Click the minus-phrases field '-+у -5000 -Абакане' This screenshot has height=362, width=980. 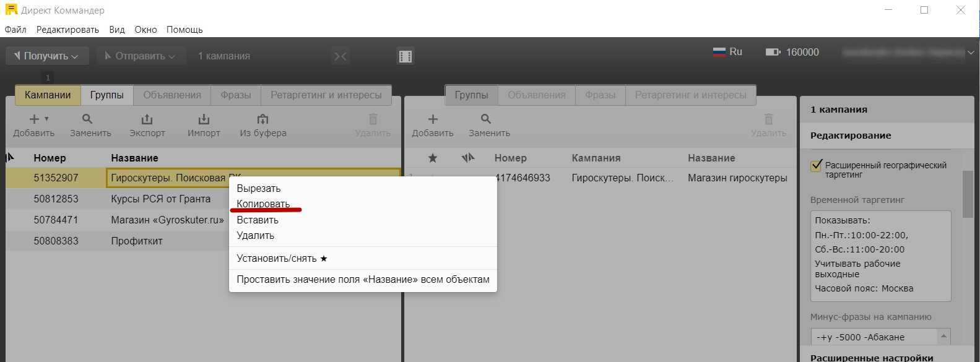point(873,337)
